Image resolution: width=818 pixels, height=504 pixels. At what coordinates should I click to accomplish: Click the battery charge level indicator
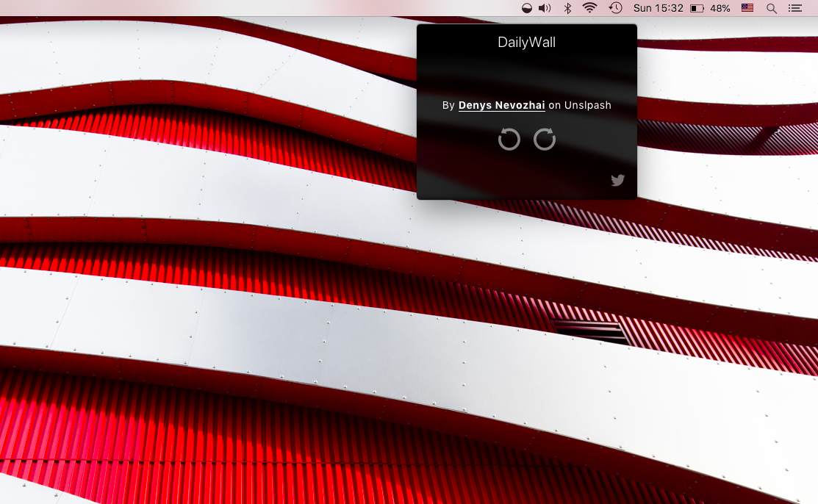click(695, 8)
